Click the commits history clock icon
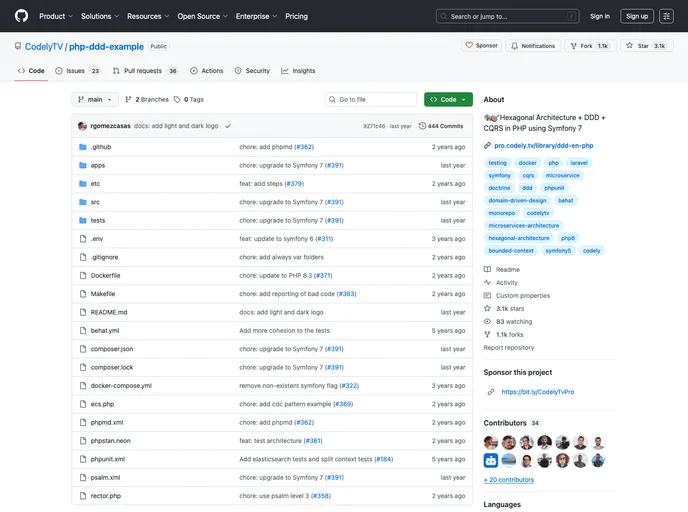688x512 pixels. click(x=422, y=126)
